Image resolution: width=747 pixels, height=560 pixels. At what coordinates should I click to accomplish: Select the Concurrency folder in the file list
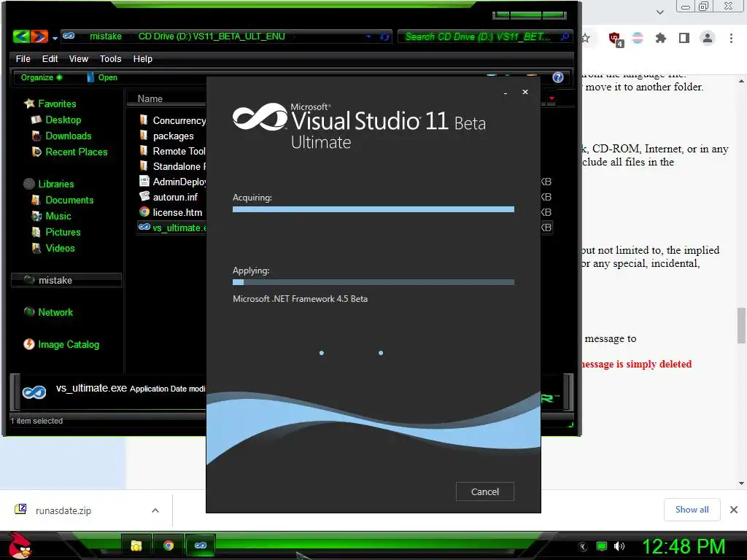click(x=172, y=120)
